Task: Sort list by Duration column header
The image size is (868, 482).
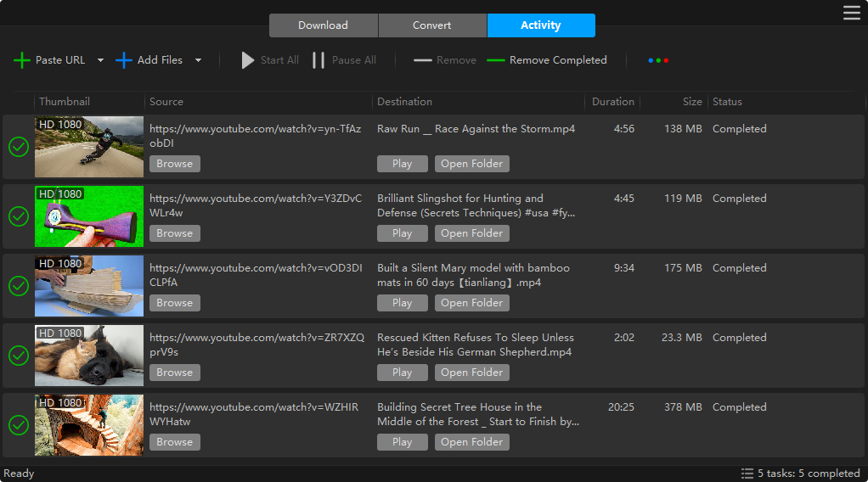Action: point(612,102)
